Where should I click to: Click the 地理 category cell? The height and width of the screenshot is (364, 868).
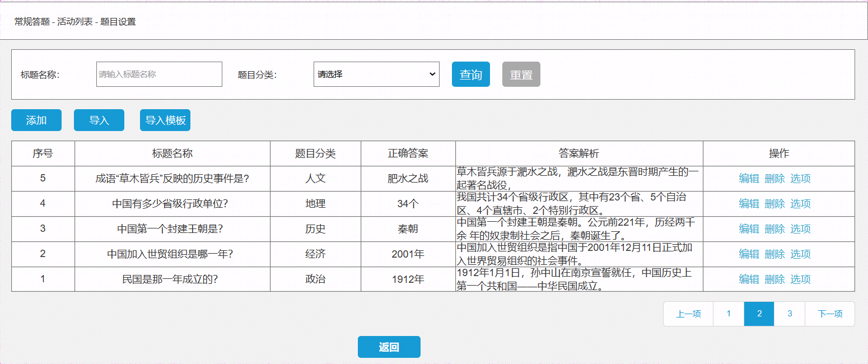pos(315,204)
